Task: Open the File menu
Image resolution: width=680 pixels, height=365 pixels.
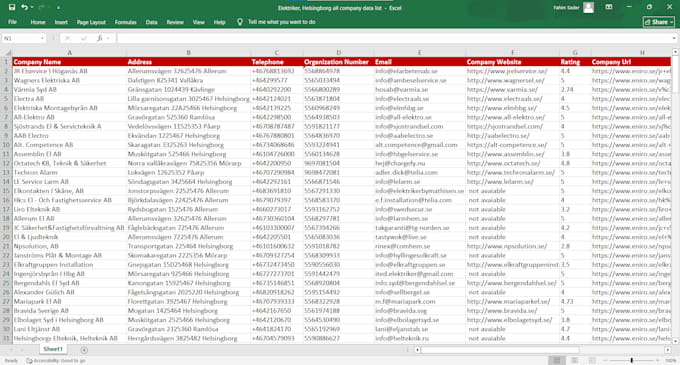Action: point(12,22)
